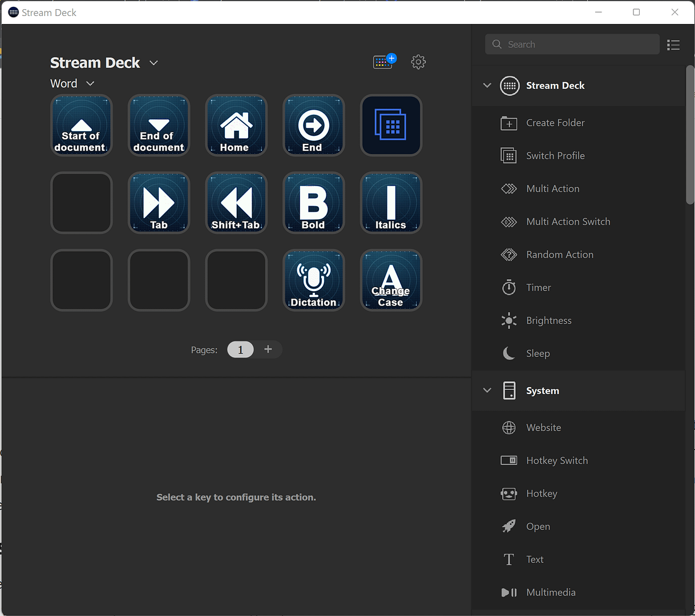Select the Italics key
The height and width of the screenshot is (616, 695).
pyautogui.click(x=391, y=203)
